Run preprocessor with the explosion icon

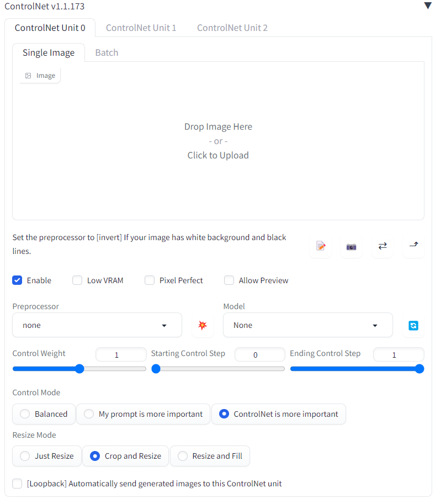tap(203, 325)
